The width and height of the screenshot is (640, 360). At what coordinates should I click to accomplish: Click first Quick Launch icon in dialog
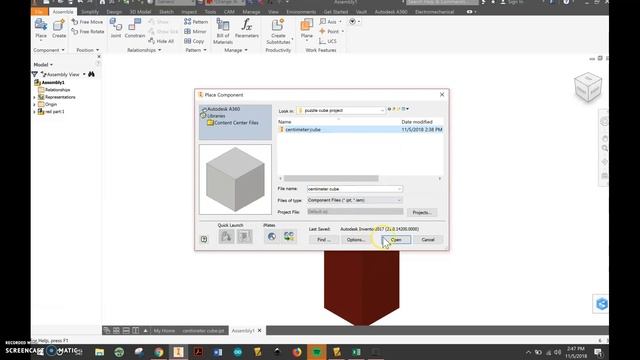point(227,236)
